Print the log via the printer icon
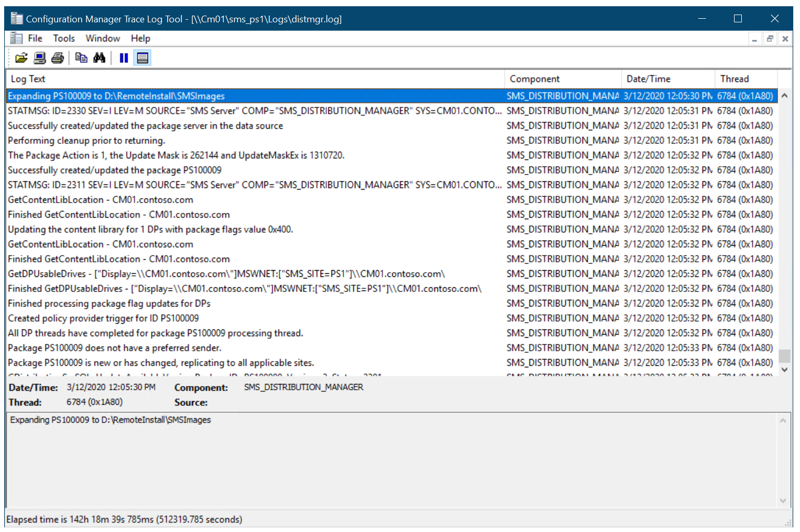 [57, 57]
